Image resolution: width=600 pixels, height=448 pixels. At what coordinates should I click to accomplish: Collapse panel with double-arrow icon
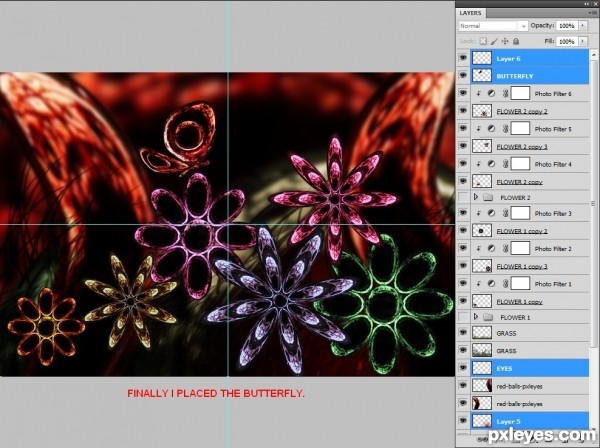click(587, 3)
